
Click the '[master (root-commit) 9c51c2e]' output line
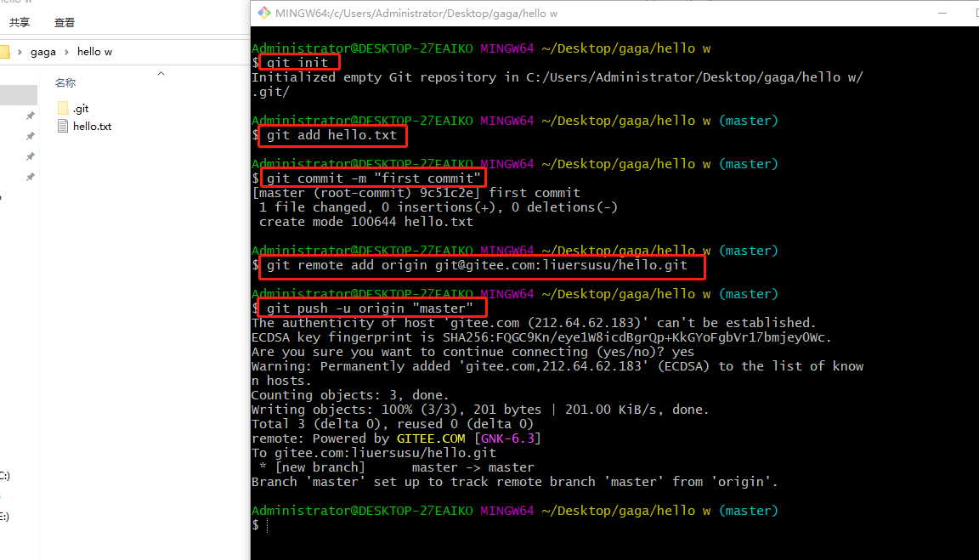point(416,193)
